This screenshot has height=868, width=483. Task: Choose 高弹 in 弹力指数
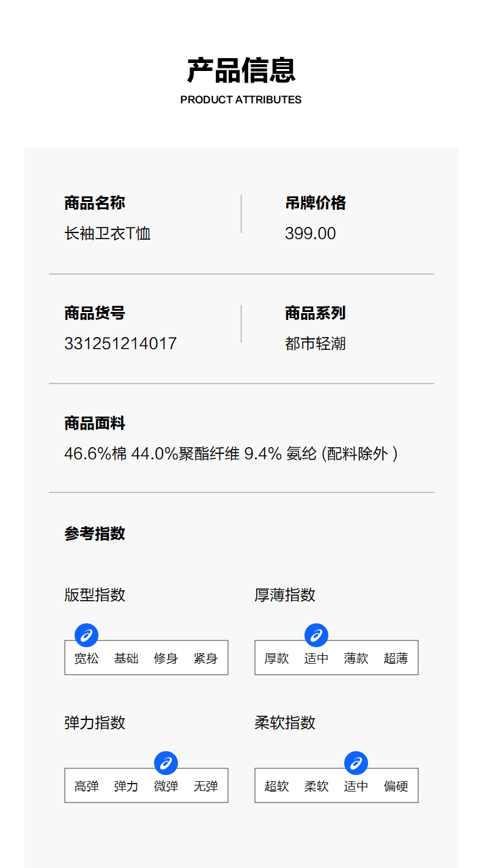click(87, 787)
